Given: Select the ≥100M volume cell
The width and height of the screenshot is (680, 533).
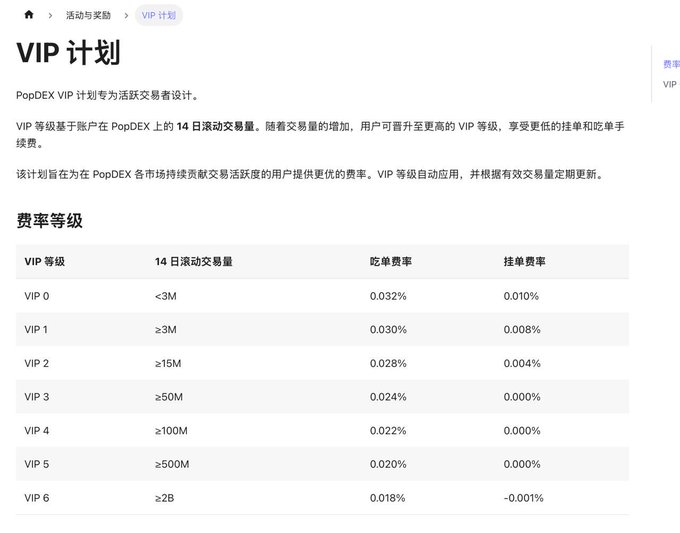Looking at the screenshot, I should point(171,431).
